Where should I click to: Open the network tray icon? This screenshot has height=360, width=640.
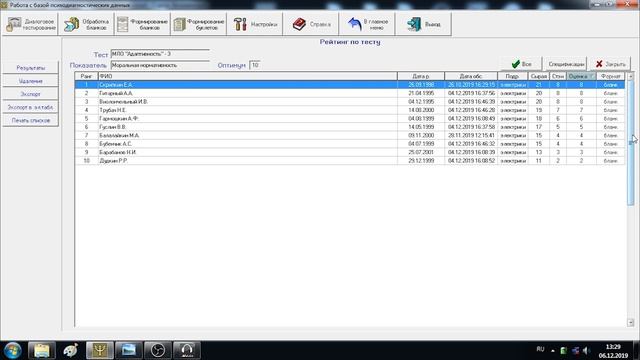pyautogui.click(x=576, y=350)
